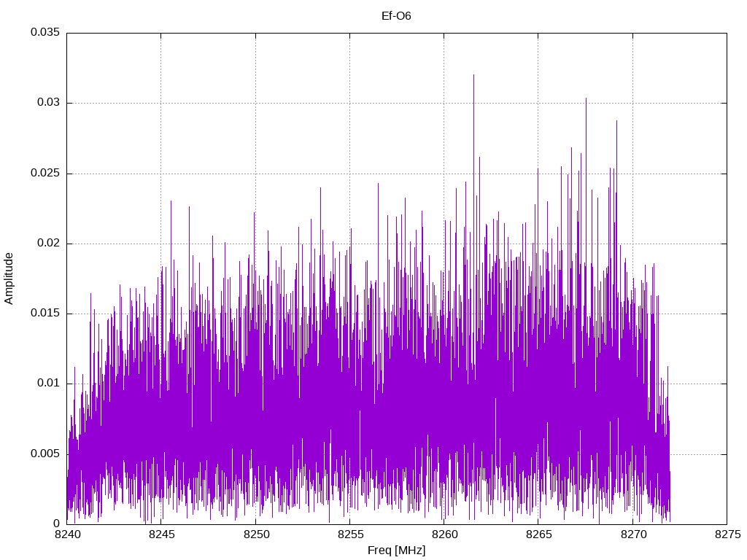The height and width of the screenshot is (560, 747).
Task: Click the 8240 x-axis tick label
Action: [68, 534]
